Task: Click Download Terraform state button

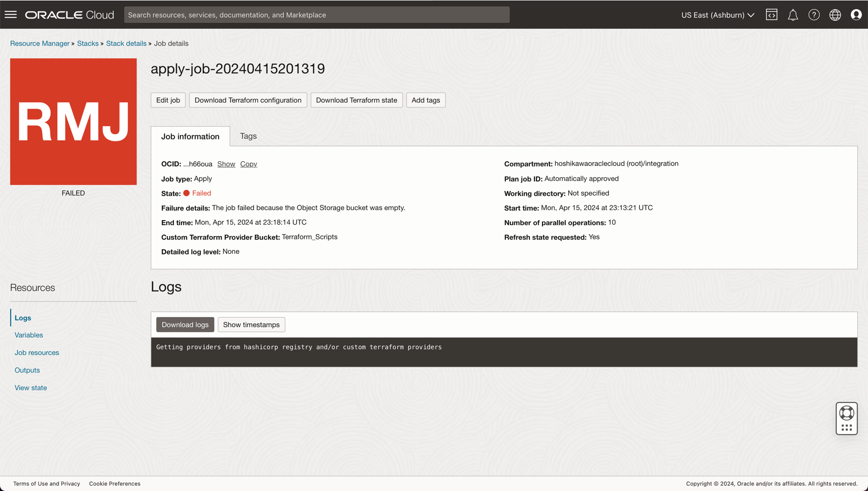Action: pyautogui.click(x=357, y=100)
